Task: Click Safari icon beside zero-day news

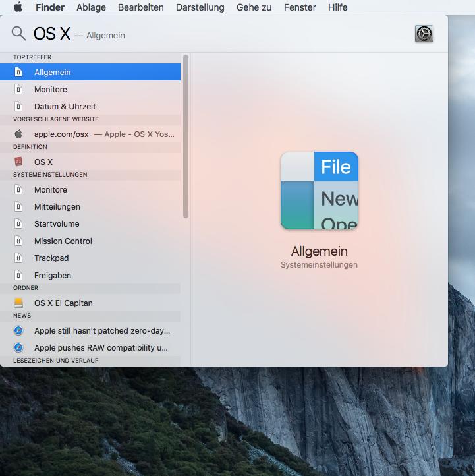Action: point(18,330)
